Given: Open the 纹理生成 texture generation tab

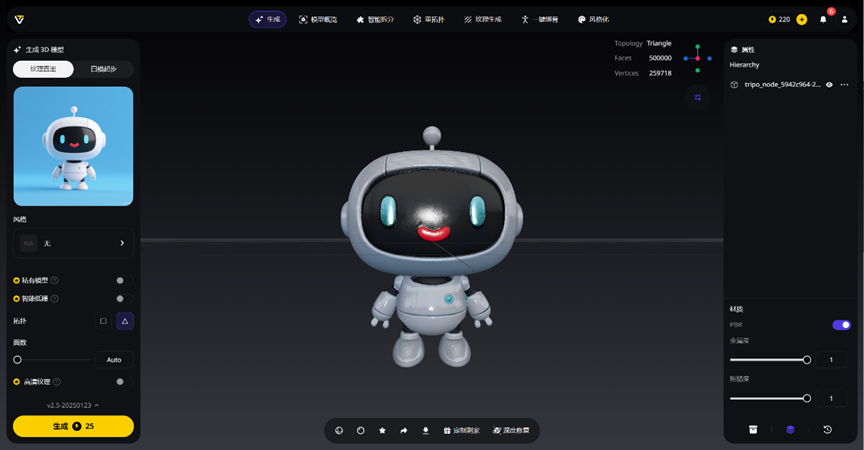Looking at the screenshot, I should pyautogui.click(x=483, y=19).
